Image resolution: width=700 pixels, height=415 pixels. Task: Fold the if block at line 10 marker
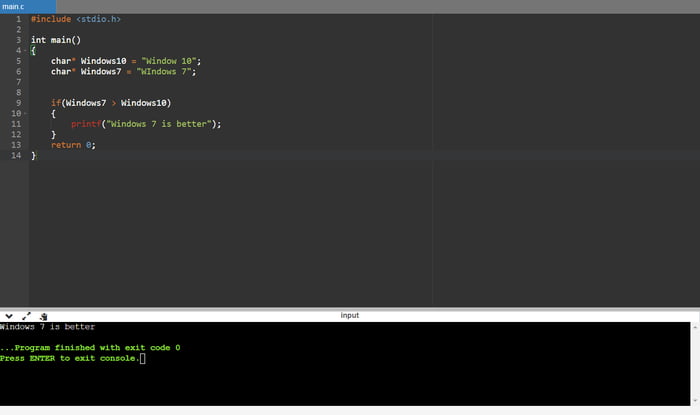point(25,114)
